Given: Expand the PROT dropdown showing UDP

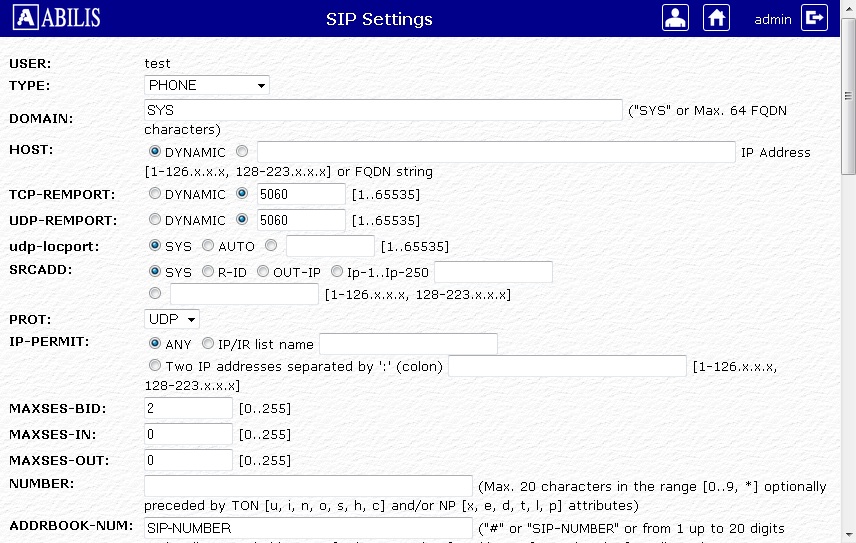Looking at the screenshot, I should click(x=172, y=318).
